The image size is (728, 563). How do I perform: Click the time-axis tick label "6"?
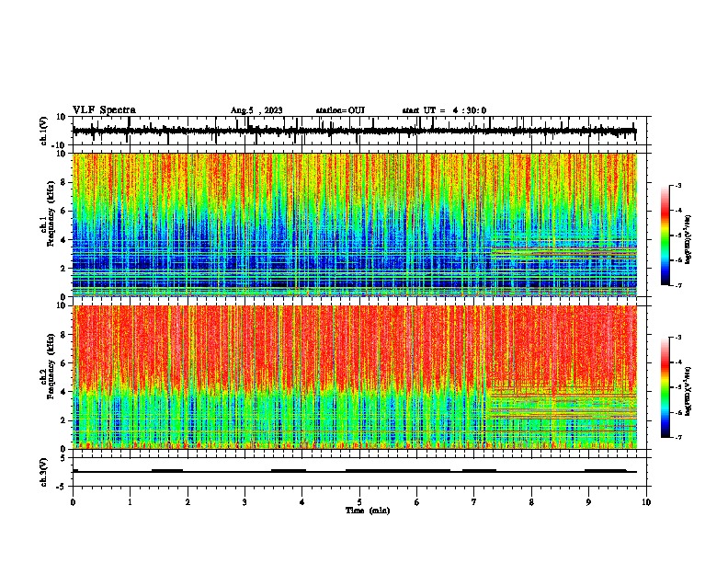point(417,502)
